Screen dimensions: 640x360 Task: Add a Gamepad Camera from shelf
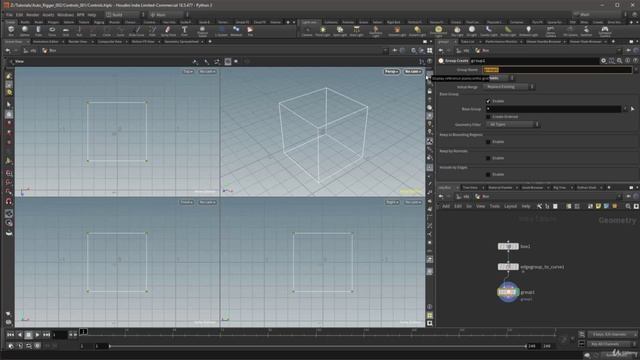tap(605, 31)
